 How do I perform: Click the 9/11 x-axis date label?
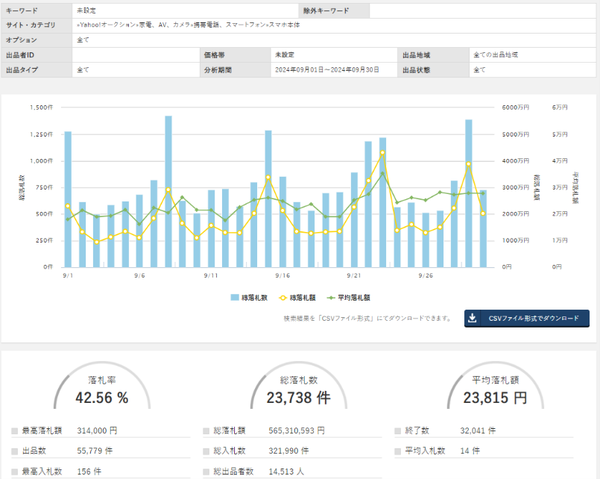(x=211, y=276)
